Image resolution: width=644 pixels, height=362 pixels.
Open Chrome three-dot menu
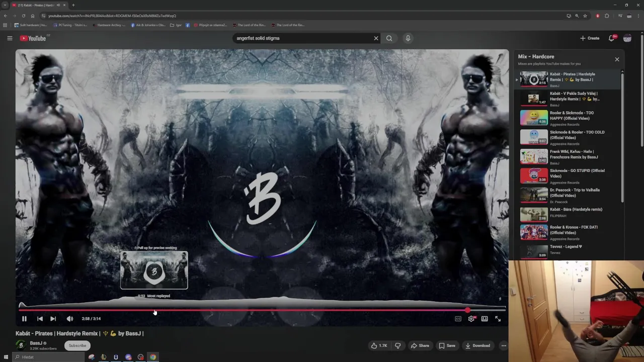point(638,16)
